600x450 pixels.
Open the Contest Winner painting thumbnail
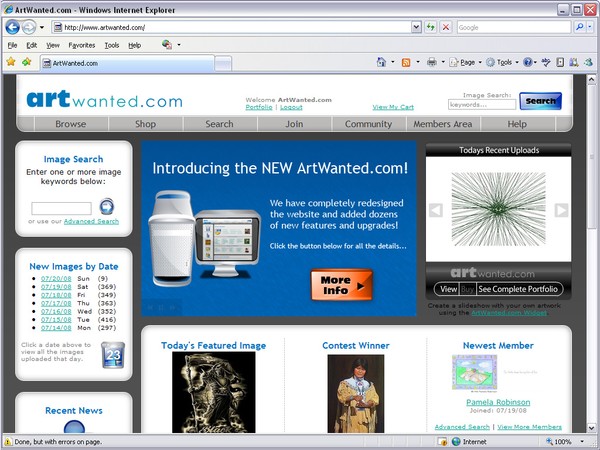pyautogui.click(x=356, y=394)
